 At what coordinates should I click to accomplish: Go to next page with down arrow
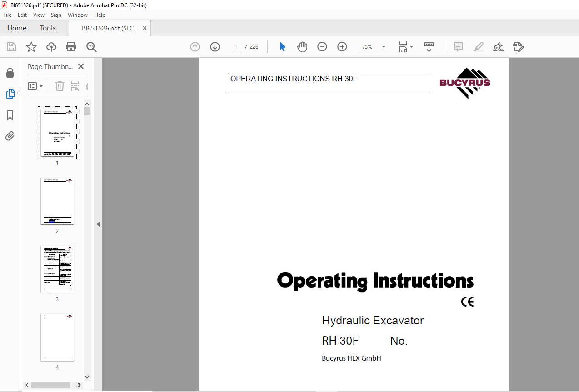point(215,47)
